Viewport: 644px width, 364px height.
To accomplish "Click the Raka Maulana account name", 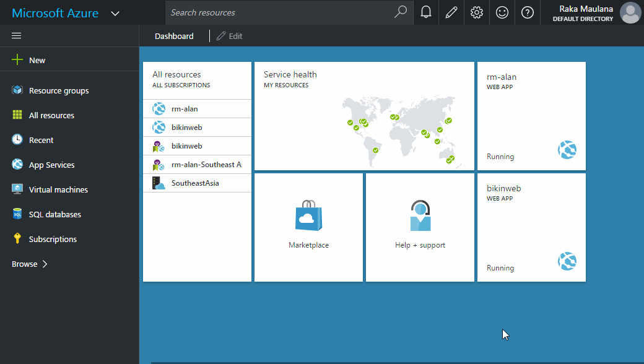I will pyautogui.click(x=586, y=9).
